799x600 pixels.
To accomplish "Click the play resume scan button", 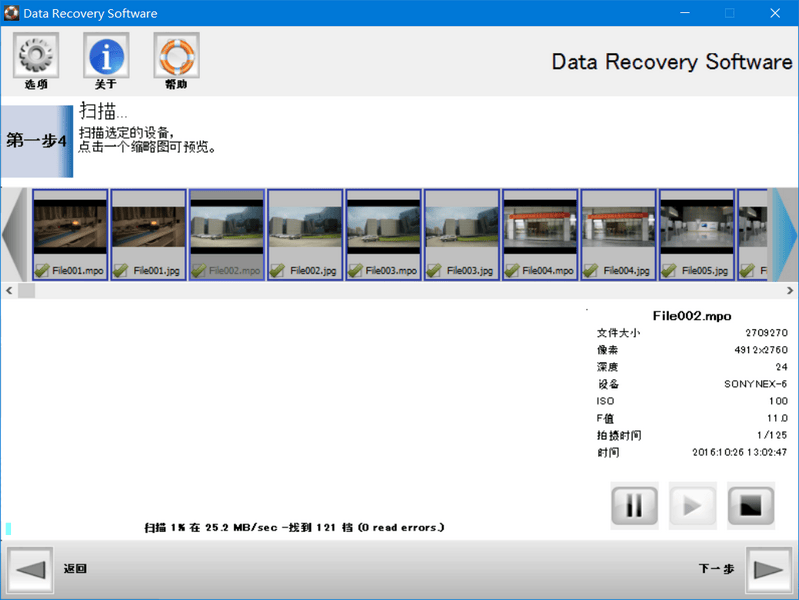I will pyautogui.click(x=693, y=506).
